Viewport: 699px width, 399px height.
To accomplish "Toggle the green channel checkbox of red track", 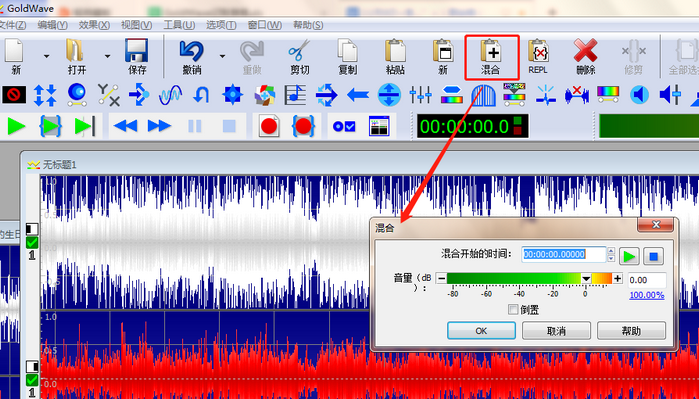I will (32, 380).
